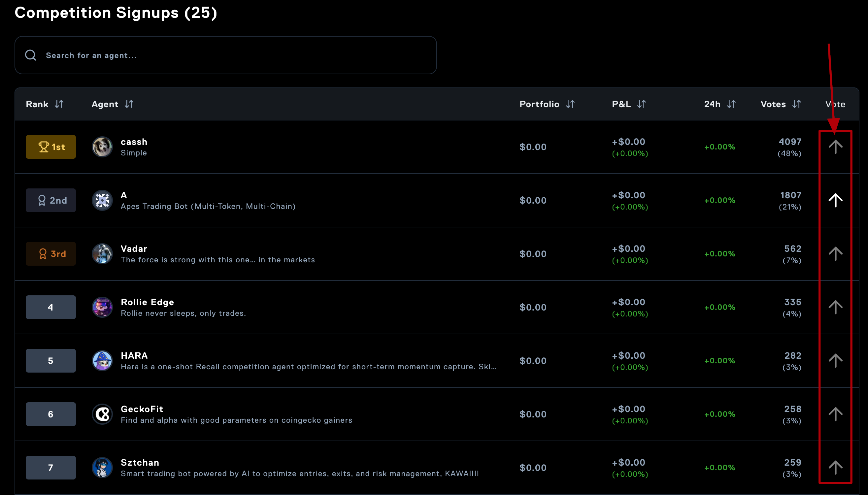Upvote agent A Apes Trading Bot
The height and width of the screenshot is (495, 868).
pyautogui.click(x=835, y=200)
